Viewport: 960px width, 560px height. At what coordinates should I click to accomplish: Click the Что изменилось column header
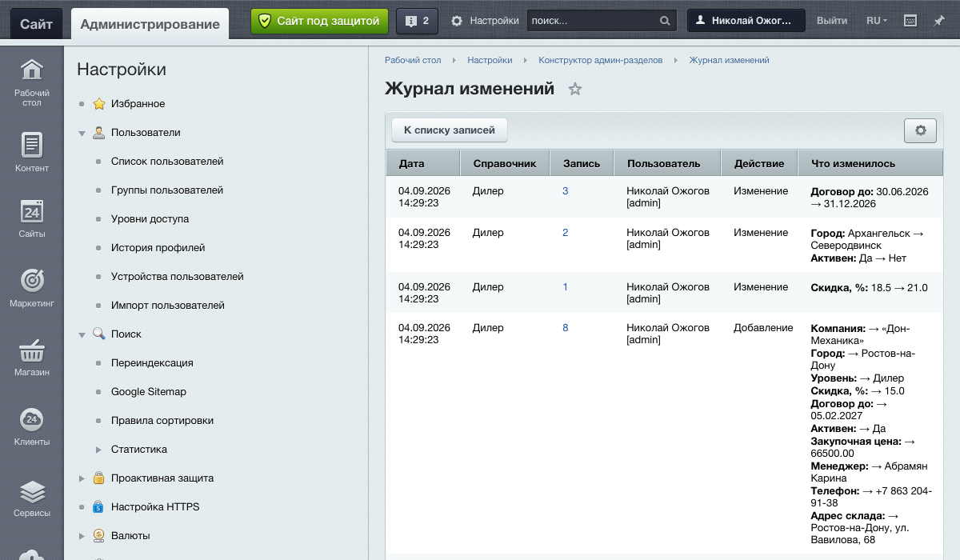pyautogui.click(x=870, y=163)
